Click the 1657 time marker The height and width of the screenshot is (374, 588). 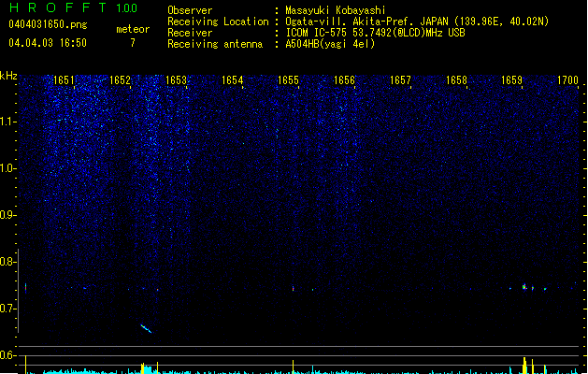click(400, 79)
